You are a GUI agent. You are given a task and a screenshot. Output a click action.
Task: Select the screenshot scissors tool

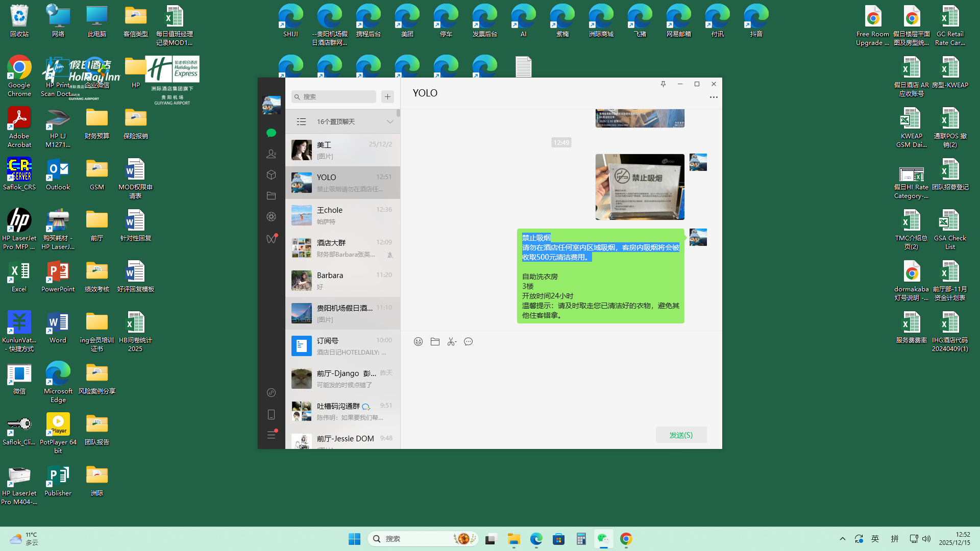pyautogui.click(x=451, y=342)
